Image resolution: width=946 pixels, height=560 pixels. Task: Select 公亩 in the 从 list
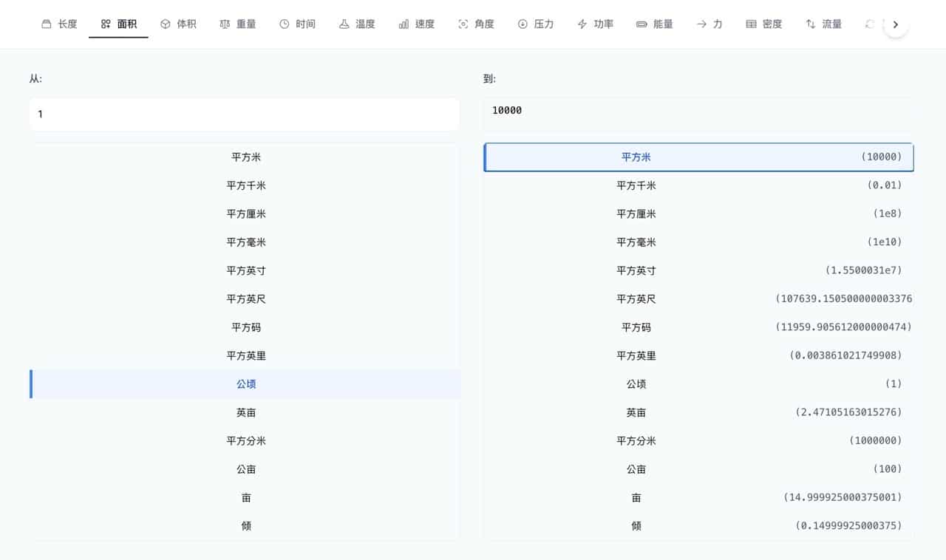click(x=245, y=469)
